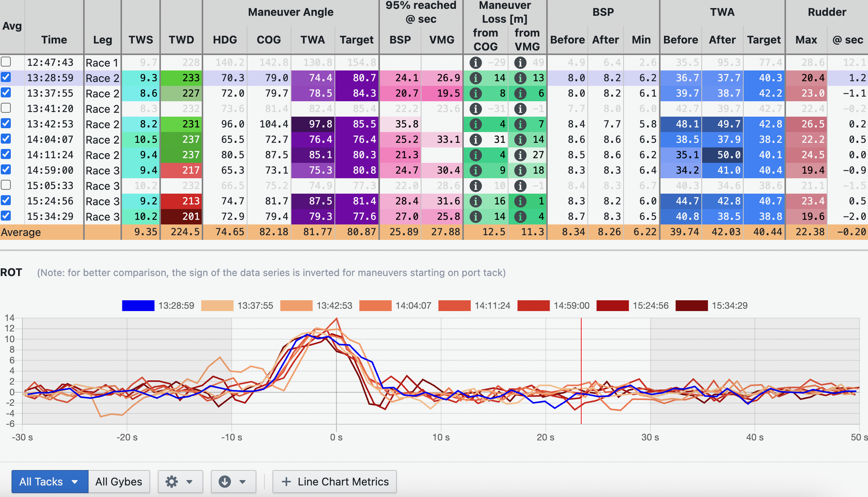Uncheck the 13:42:53 maneuver row

tap(6, 123)
